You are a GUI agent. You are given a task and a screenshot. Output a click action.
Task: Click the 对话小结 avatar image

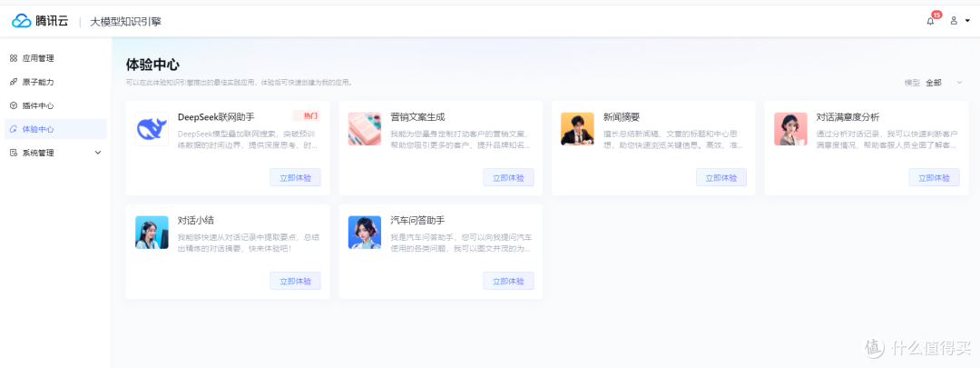(152, 233)
